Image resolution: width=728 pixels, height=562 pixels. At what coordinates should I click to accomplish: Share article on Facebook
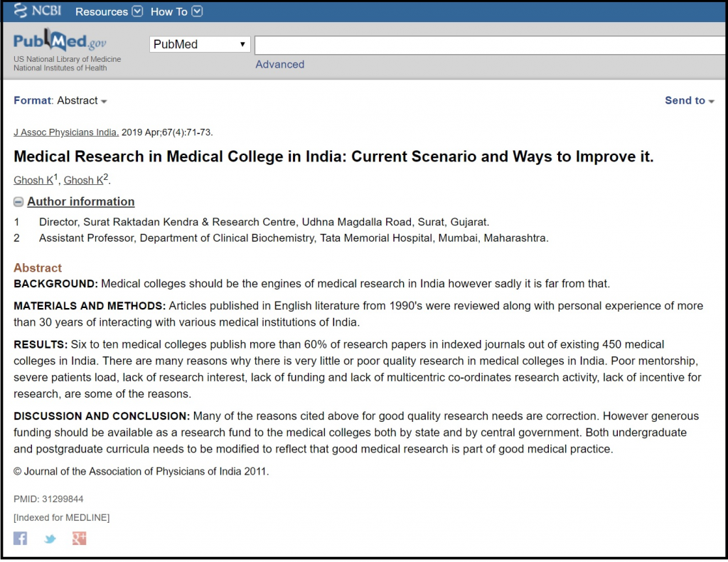click(x=20, y=539)
